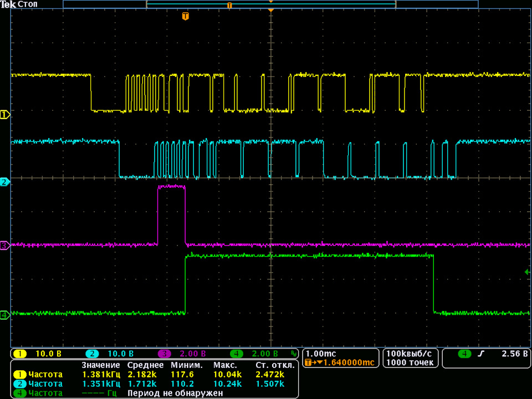The width and height of the screenshot is (532, 399).
Task: Click channel 1 mean value 2.182k
Action: (142, 374)
